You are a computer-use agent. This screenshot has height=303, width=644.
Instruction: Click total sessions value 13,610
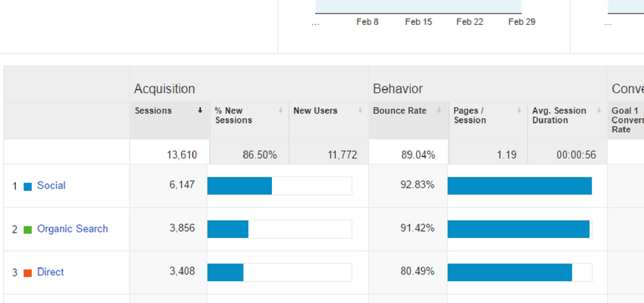tap(182, 155)
